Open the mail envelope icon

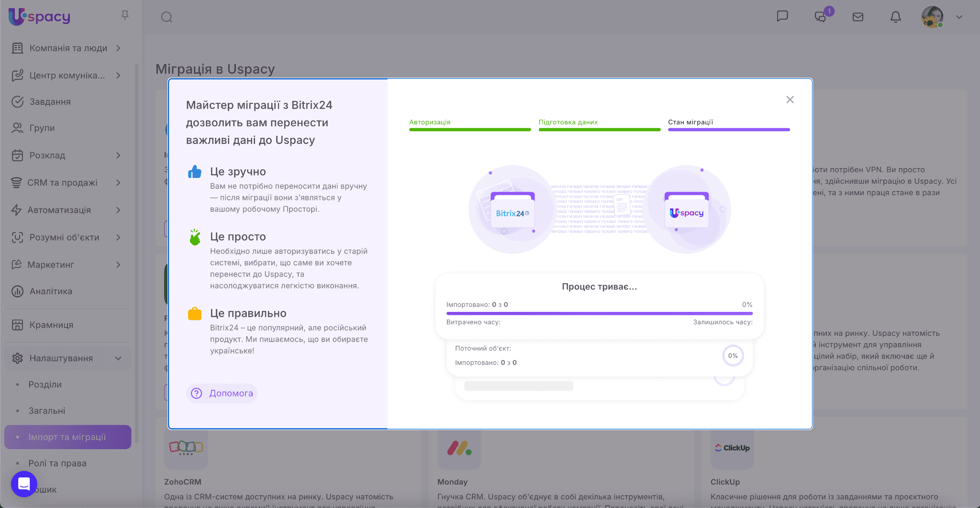(858, 17)
